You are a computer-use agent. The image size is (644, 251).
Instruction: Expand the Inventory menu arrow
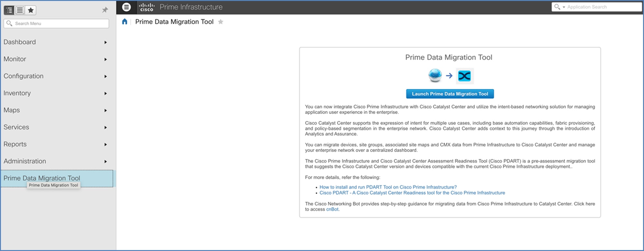point(106,93)
